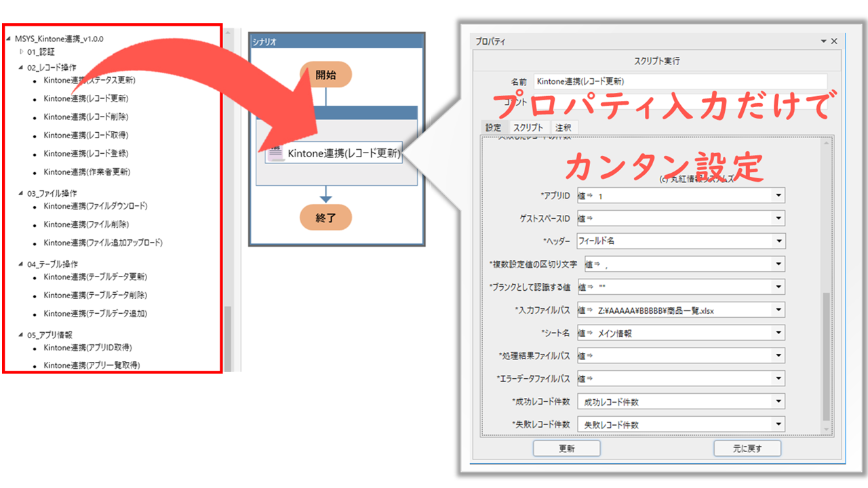Select Kintone連携(アプリID取得) in the tree

(x=87, y=348)
